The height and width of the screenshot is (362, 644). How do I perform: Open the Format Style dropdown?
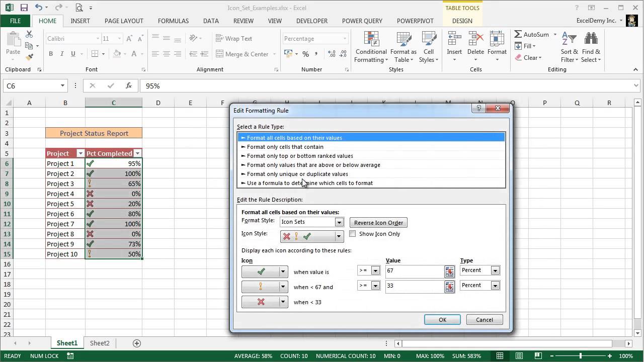pyautogui.click(x=339, y=222)
